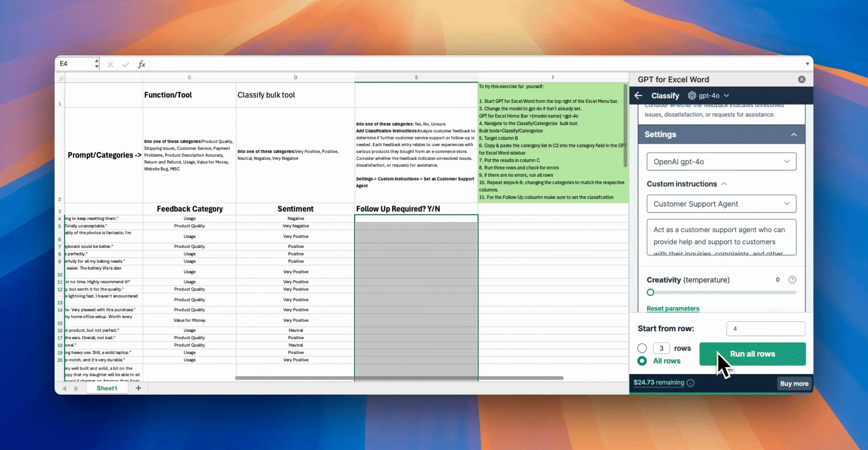Select the Neutral sentiment cell in row 16
Screen dimensions: 868x450
(295, 330)
